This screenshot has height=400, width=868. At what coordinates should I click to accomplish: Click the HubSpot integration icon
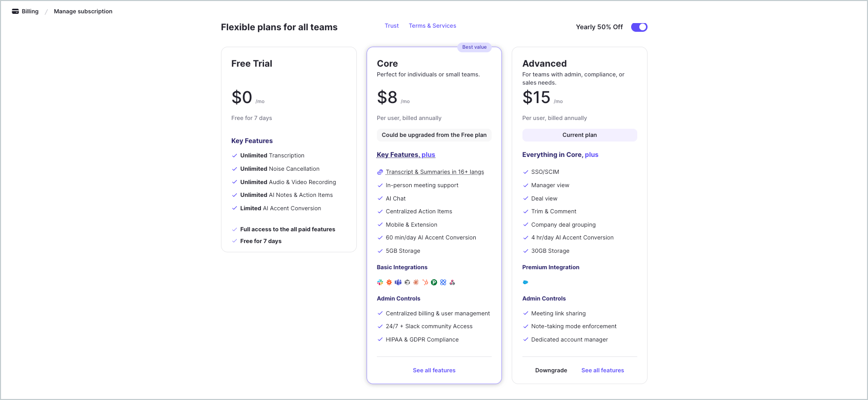click(x=425, y=282)
